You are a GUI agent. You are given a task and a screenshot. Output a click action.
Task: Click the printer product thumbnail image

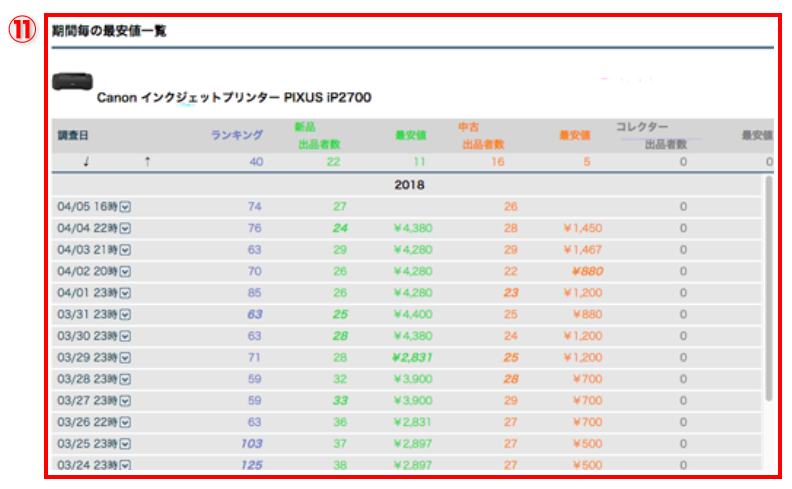click(x=72, y=81)
